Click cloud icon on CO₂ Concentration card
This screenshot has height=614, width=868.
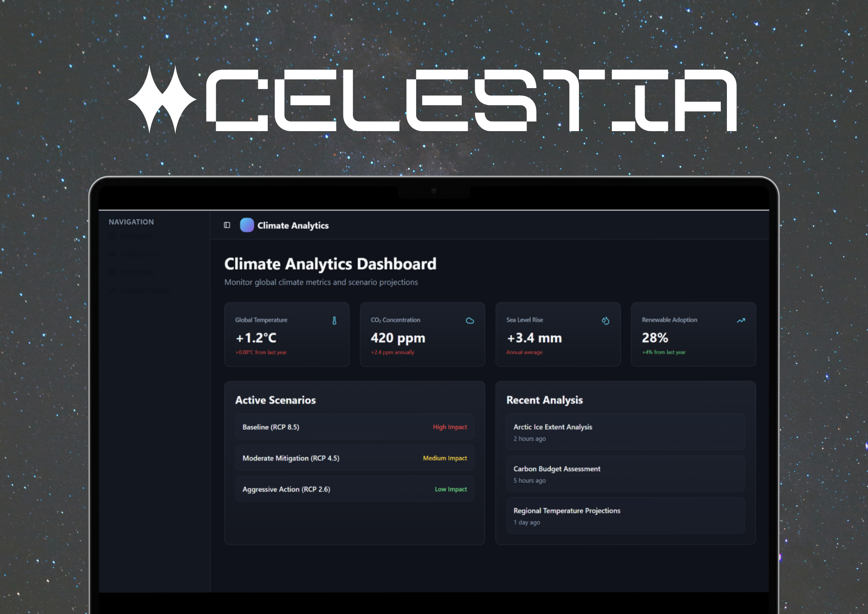[x=470, y=320]
